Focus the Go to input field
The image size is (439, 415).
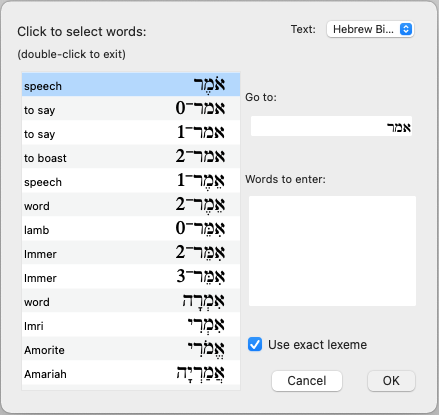tap(331, 126)
